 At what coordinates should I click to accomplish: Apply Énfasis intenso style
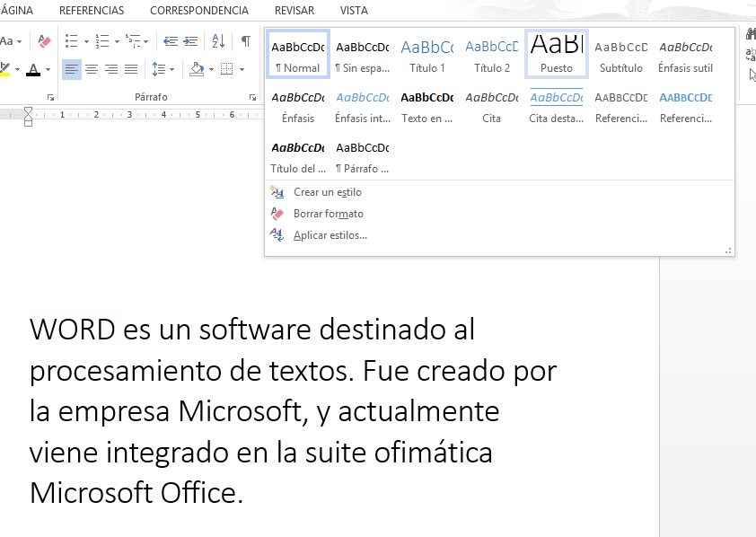click(363, 106)
